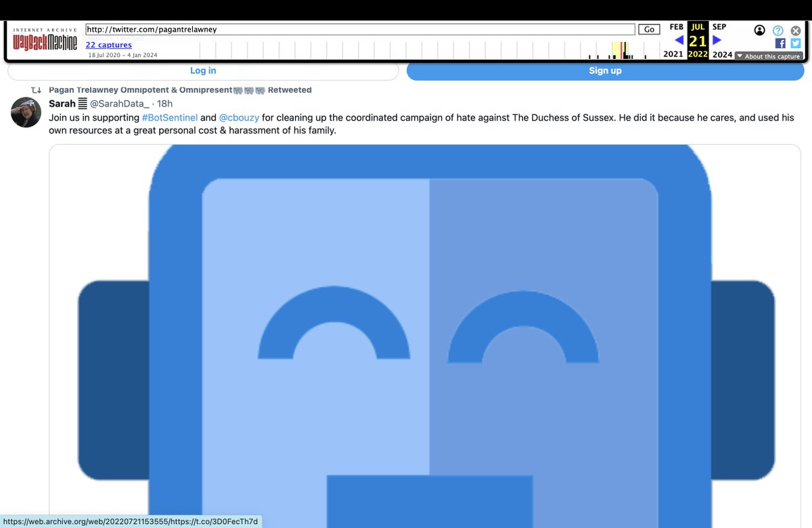The height and width of the screenshot is (528, 812).
Task: Close the Wayback toolbar
Action: (796, 30)
